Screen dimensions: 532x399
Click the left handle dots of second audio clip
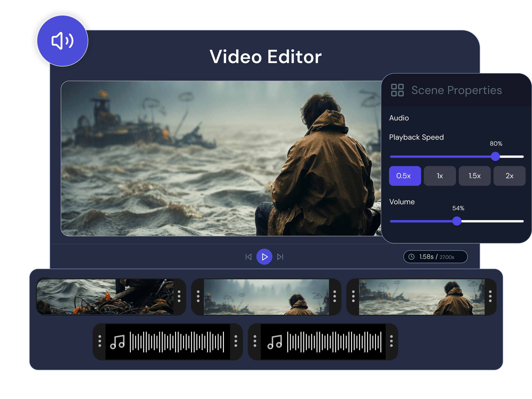255,341
